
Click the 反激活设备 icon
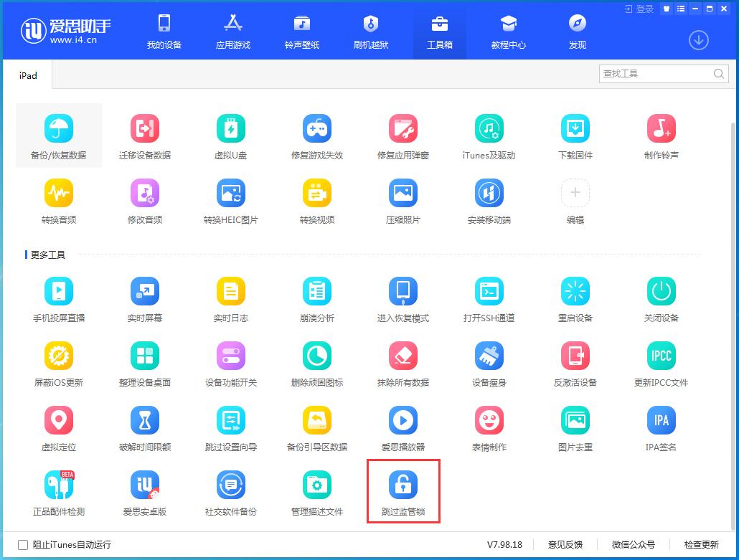pyautogui.click(x=575, y=356)
